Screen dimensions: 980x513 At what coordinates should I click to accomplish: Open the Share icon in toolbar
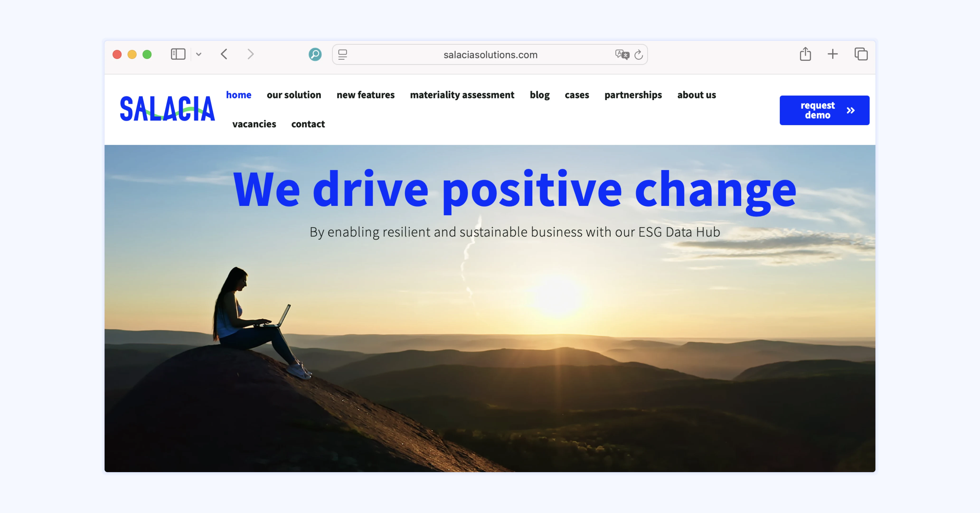805,54
